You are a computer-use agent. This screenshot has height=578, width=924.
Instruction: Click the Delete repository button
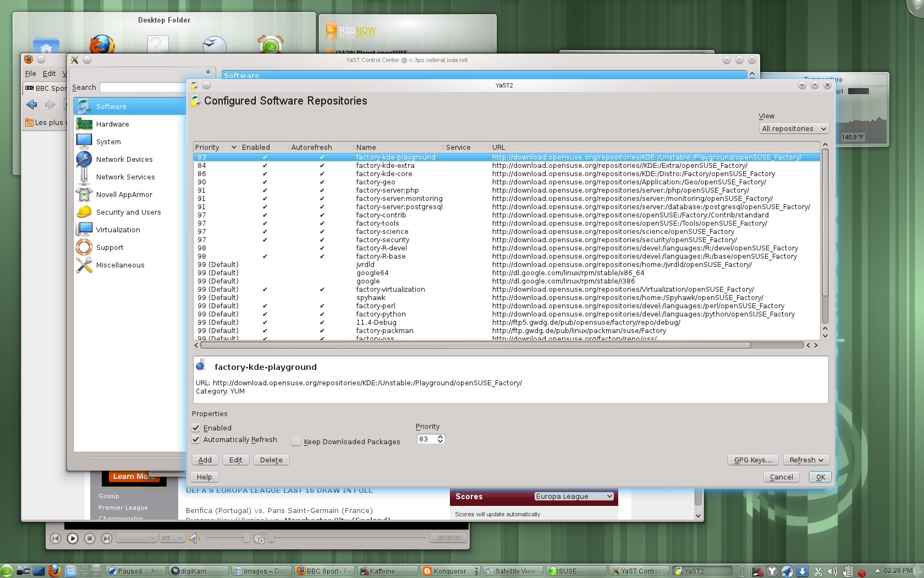(271, 460)
